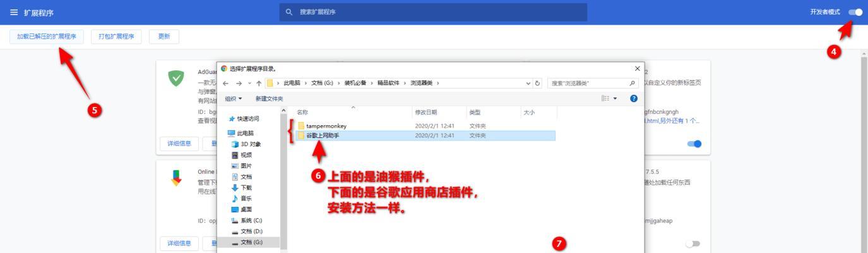Sort files by 大小 column
This screenshot has width=868, height=253.
pyautogui.click(x=538, y=112)
